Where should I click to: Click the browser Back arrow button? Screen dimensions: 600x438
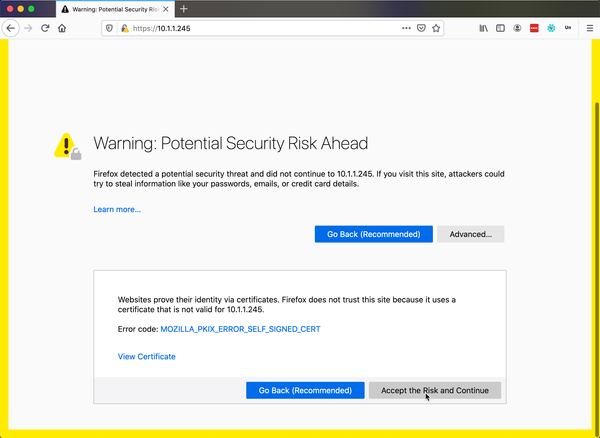click(x=11, y=28)
